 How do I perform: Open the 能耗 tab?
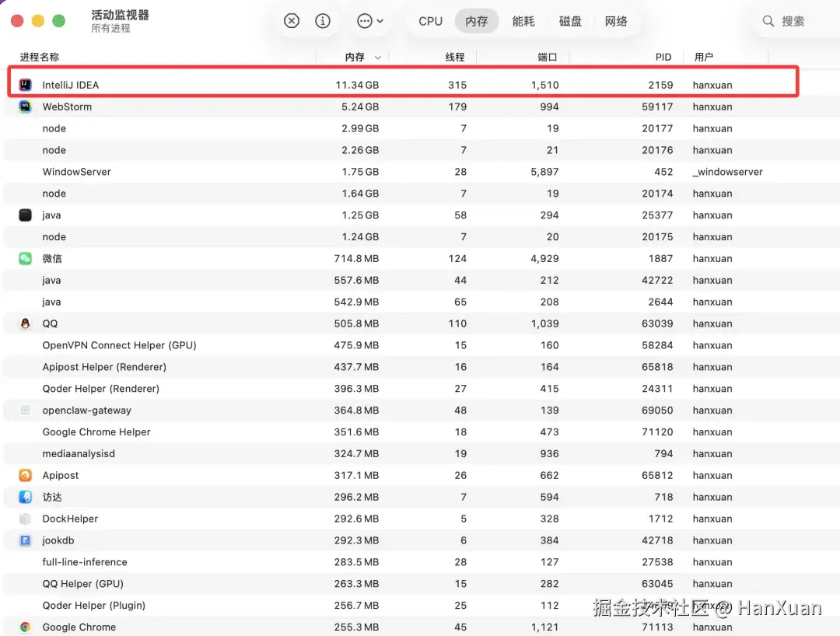[523, 22]
